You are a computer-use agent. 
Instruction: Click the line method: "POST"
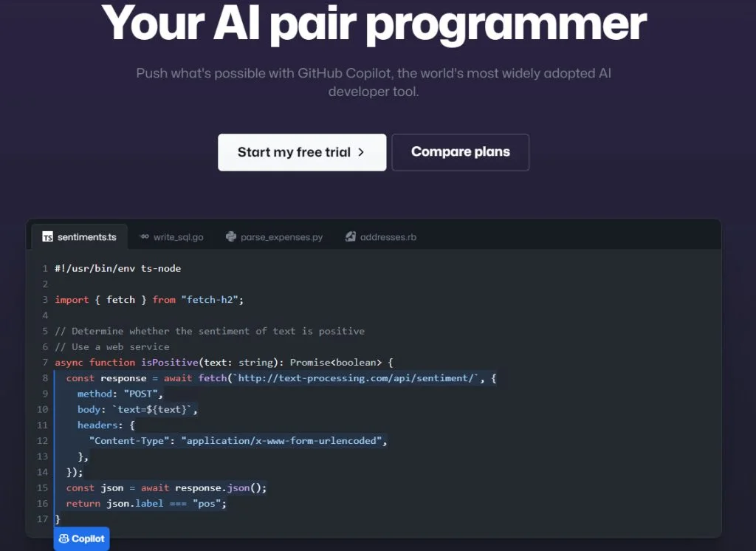click(120, 394)
